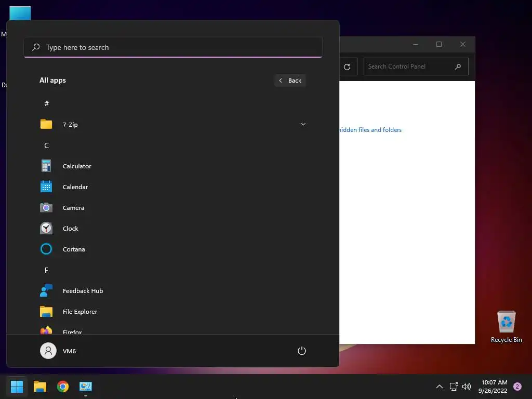
Task: Open the notification count badge
Action: coord(517,386)
